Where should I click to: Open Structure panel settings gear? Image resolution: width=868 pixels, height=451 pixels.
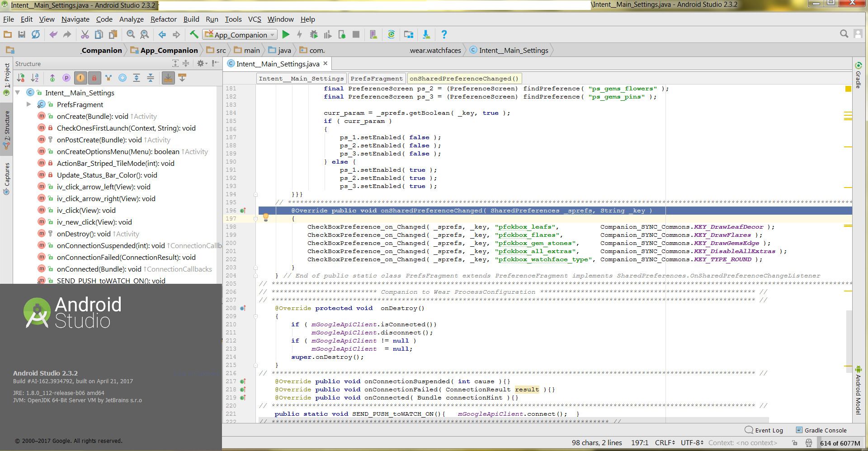click(201, 64)
